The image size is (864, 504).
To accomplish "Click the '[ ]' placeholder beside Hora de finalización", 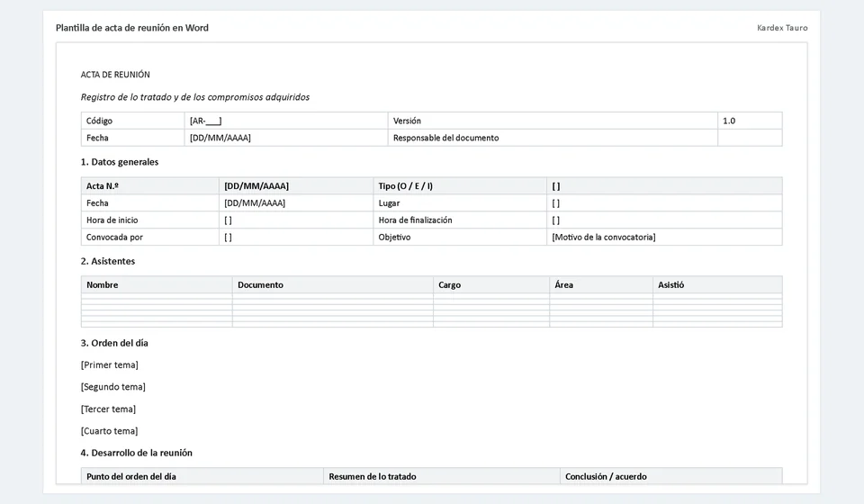I will click(556, 220).
